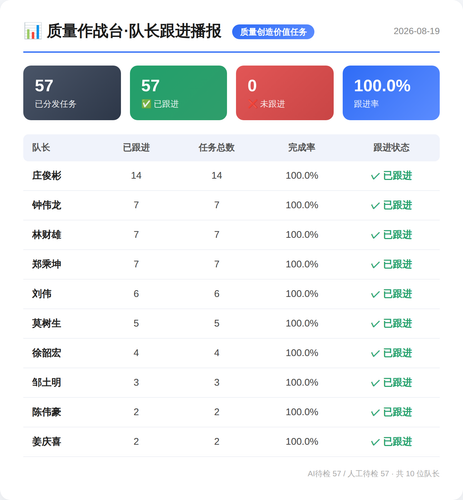Screen dimensions: 463x500
Task: Click the captain name 邹土明
Action: [46, 382]
